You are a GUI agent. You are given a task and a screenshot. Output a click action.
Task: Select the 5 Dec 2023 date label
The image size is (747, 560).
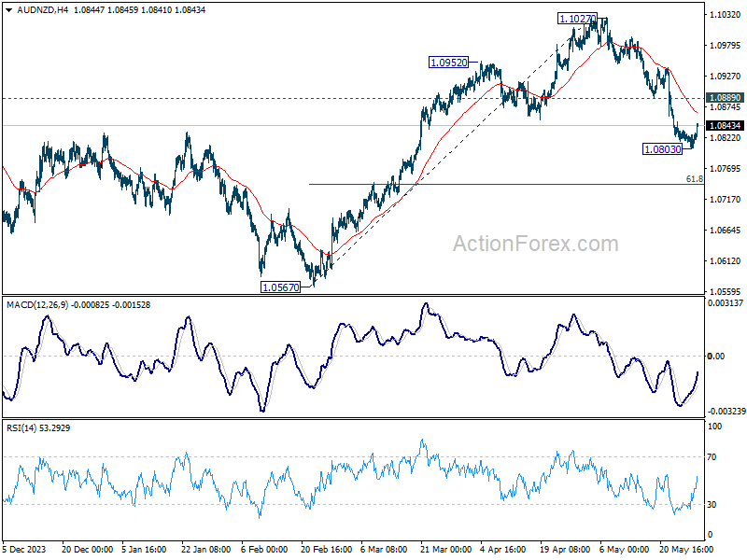point(24,549)
